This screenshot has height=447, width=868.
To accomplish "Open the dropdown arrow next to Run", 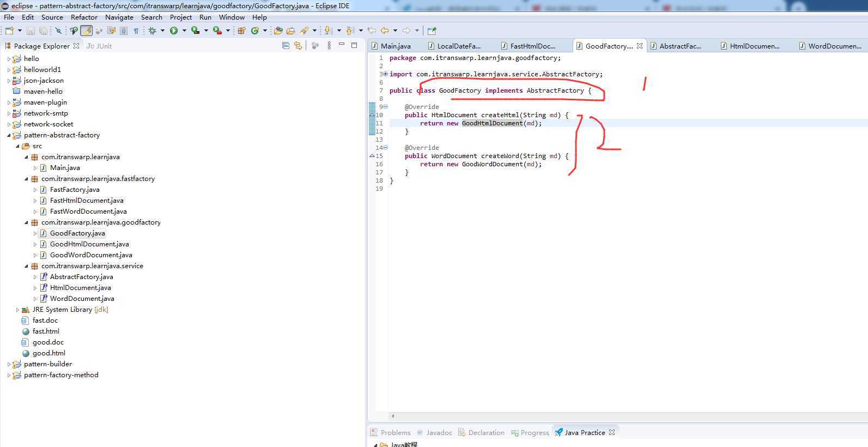I will pos(184,31).
